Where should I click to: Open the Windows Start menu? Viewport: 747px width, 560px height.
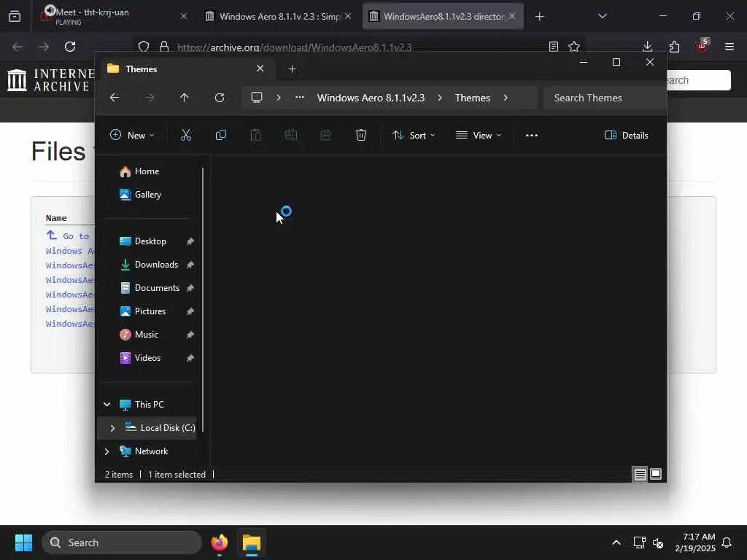point(23,542)
